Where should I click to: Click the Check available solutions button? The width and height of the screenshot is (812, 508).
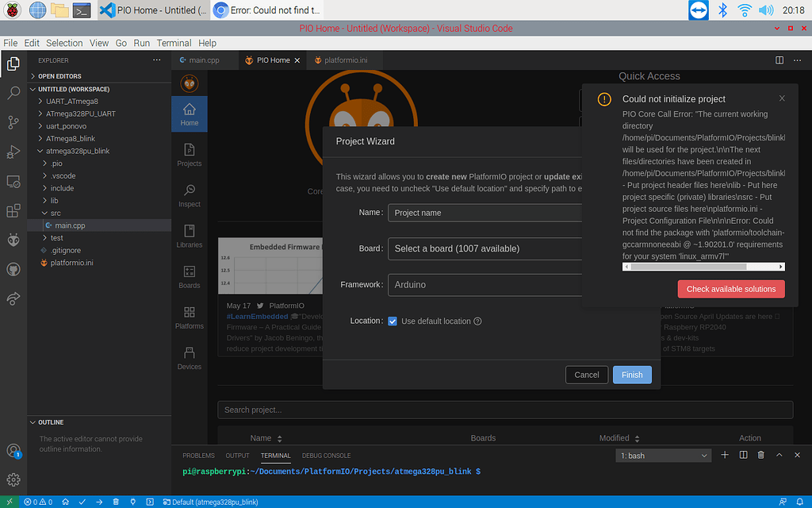730,289
